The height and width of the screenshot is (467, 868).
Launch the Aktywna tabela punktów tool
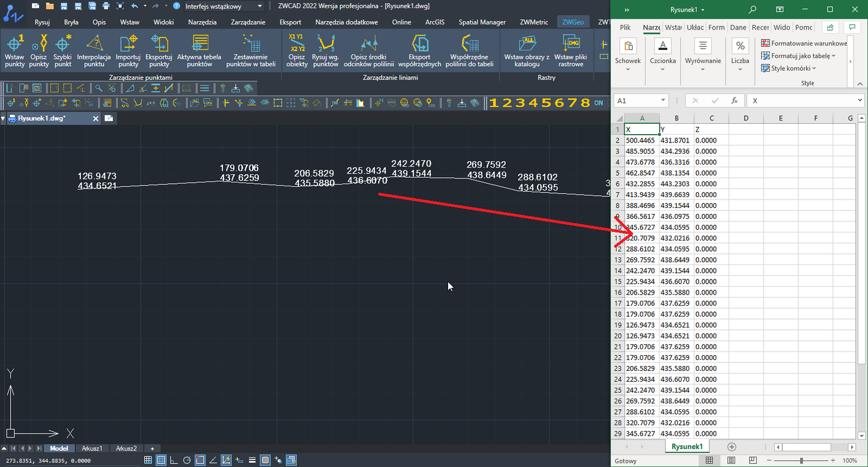tap(199, 50)
